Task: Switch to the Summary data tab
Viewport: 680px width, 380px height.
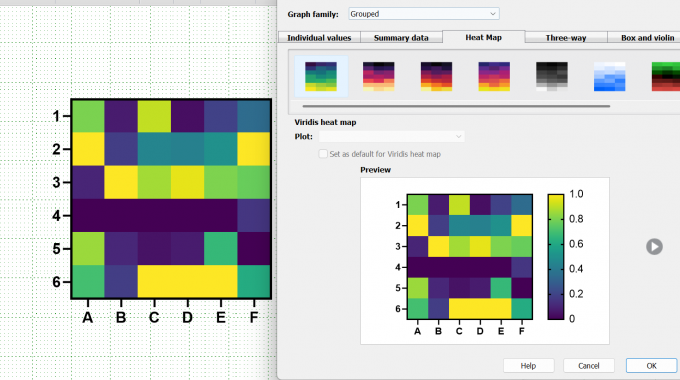Action: 401,38
